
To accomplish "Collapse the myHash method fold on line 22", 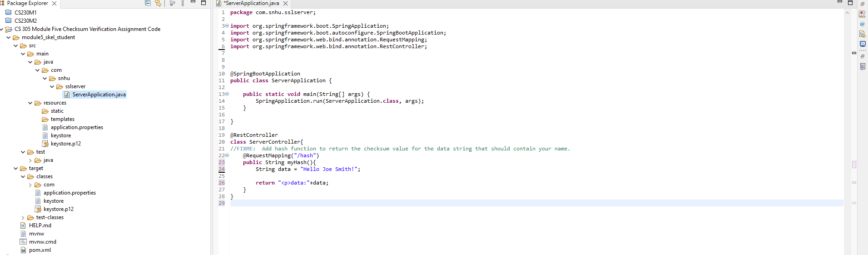I will 227,155.
